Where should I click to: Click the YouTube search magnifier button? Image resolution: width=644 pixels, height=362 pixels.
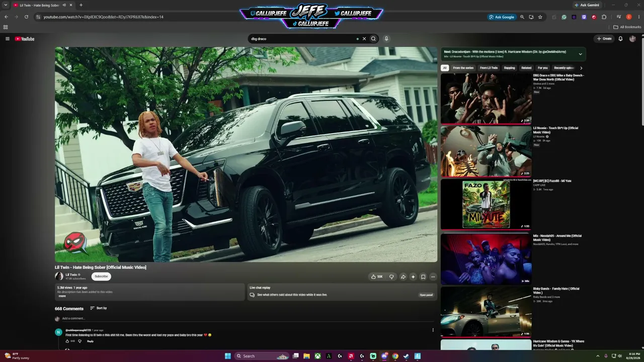pos(373,39)
